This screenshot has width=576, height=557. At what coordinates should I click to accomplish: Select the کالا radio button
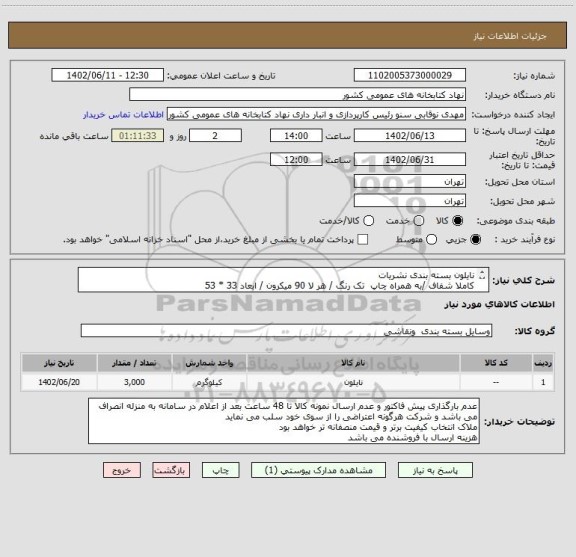tap(458, 221)
